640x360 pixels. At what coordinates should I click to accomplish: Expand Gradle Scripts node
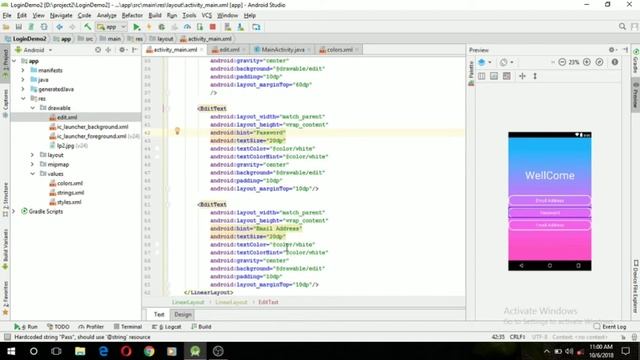13,211
